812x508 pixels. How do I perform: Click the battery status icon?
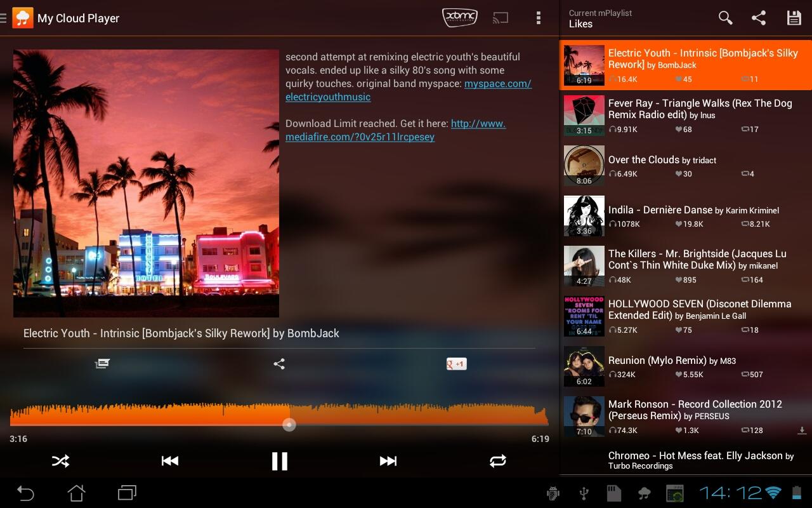(x=797, y=493)
